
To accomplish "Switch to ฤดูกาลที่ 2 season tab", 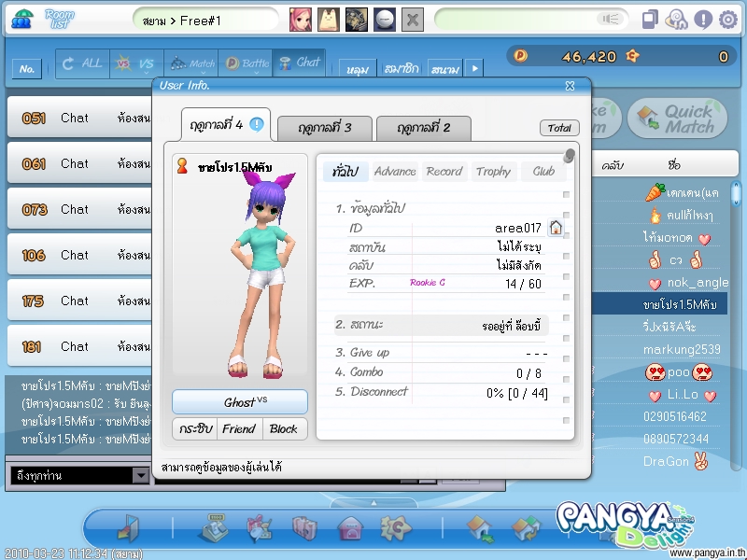I will point(424,128).
